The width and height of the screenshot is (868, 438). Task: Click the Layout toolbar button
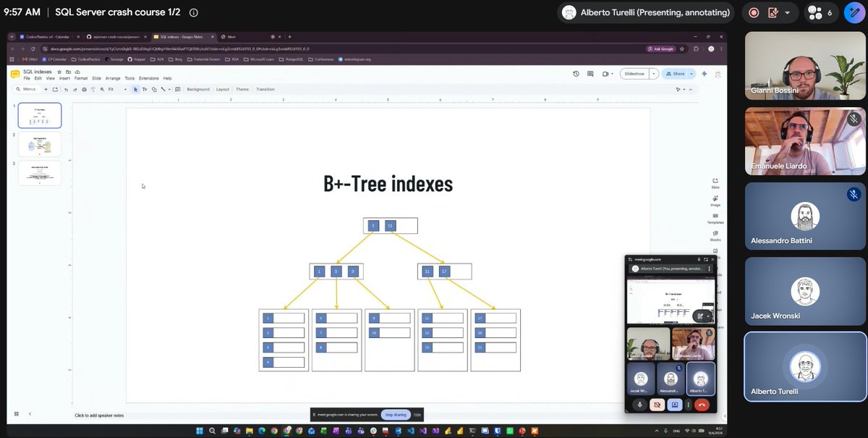[223, 89]
